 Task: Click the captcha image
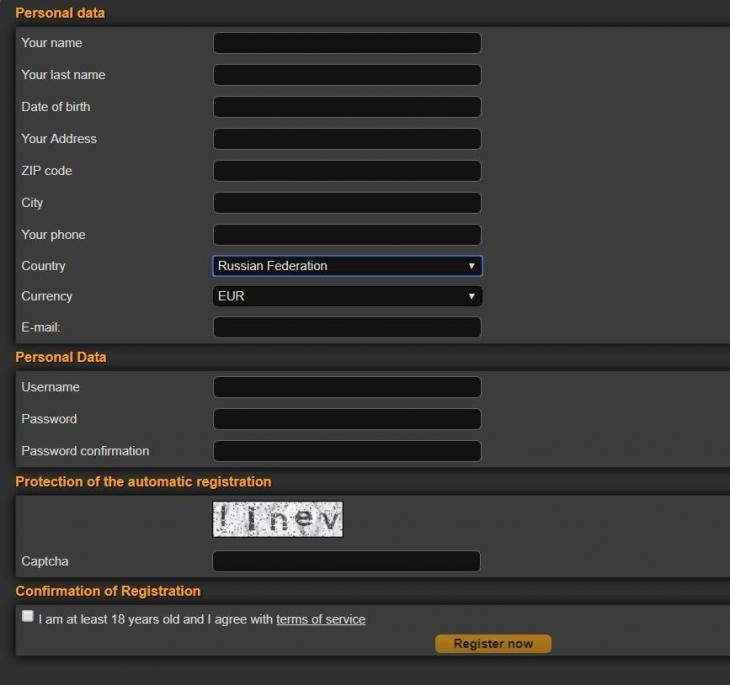(x=277, y=519)
